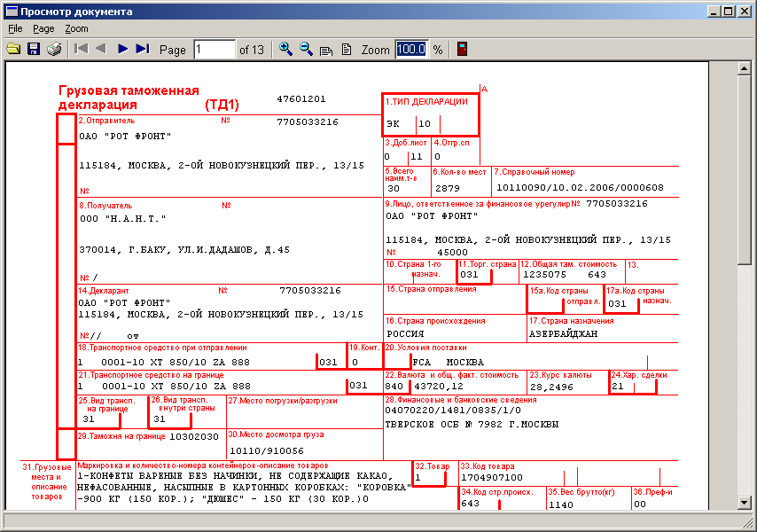Click total invoice value 43720,12

point(439,387)
